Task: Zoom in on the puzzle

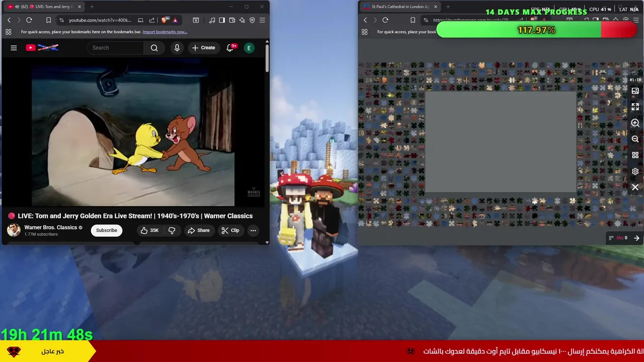Action: pos(635,123)
